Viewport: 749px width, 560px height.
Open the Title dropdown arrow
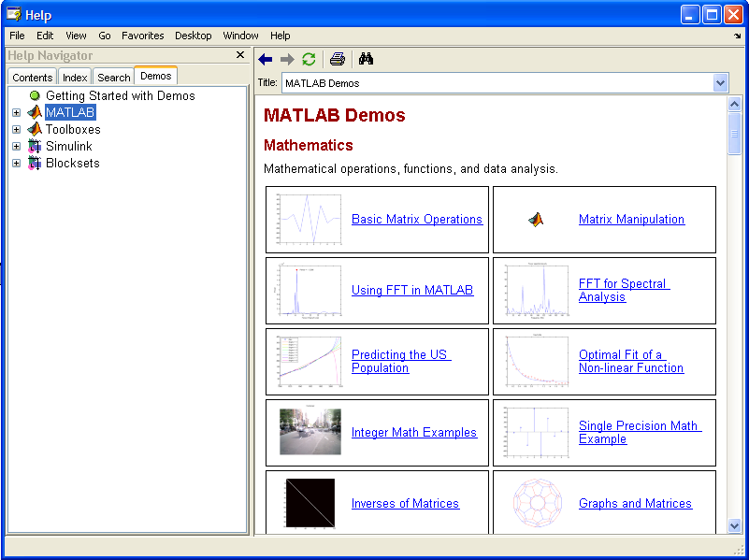click(720, 83)
